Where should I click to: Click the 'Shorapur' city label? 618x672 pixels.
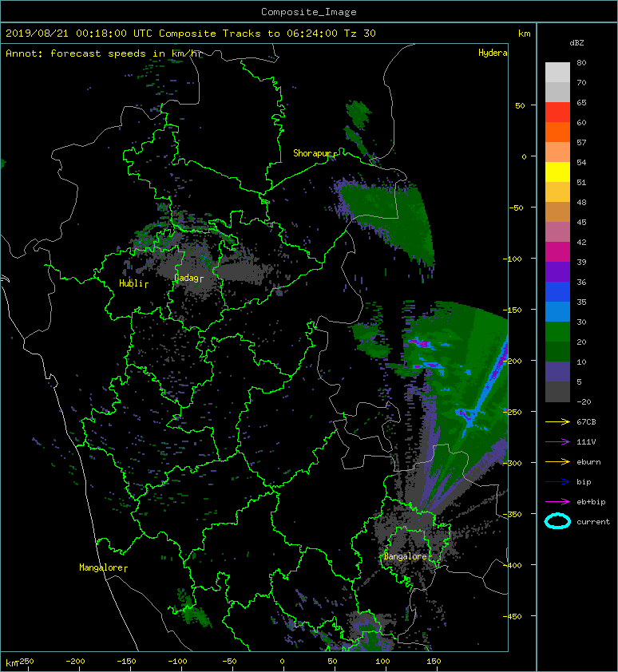click(312, 153)
